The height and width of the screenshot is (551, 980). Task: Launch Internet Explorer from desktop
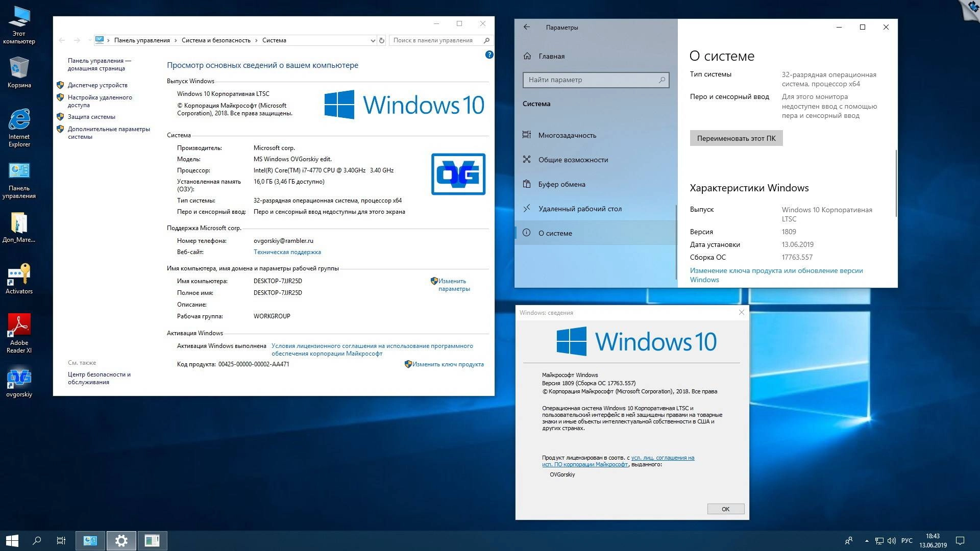pos(19,128)
